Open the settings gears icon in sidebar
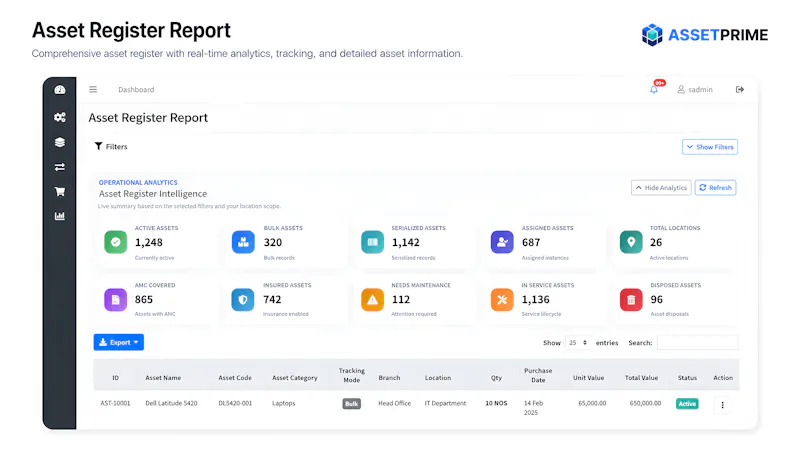800x450 pixels. click(60, 117)
